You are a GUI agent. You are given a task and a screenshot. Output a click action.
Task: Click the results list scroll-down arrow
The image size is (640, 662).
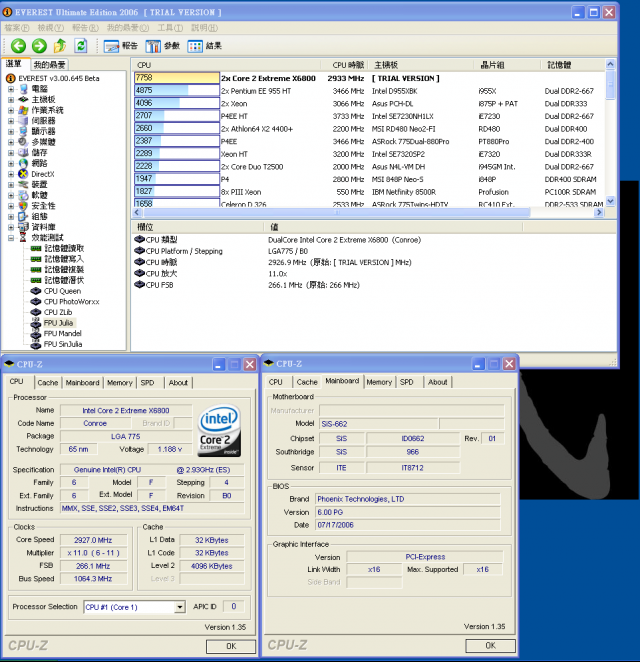(610, 201)
